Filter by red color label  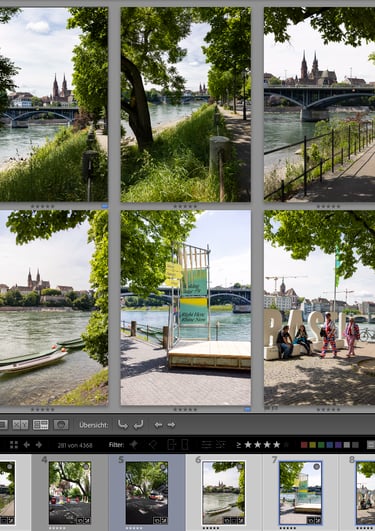304,445
